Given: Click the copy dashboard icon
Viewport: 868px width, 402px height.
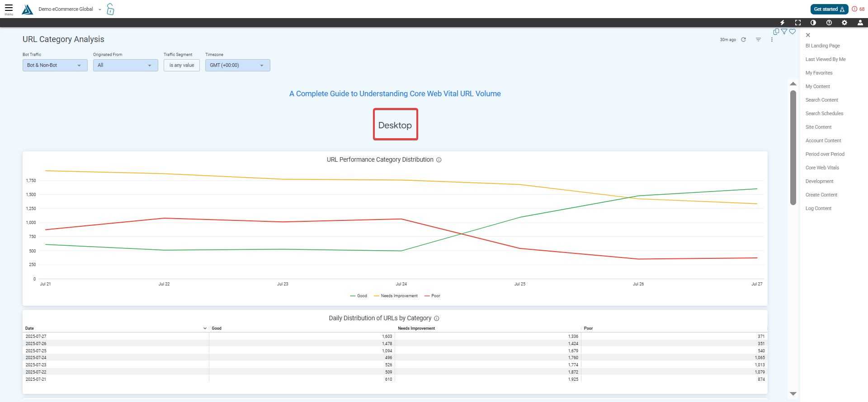Looking at the screenshot, I should [x=776, y=32].
